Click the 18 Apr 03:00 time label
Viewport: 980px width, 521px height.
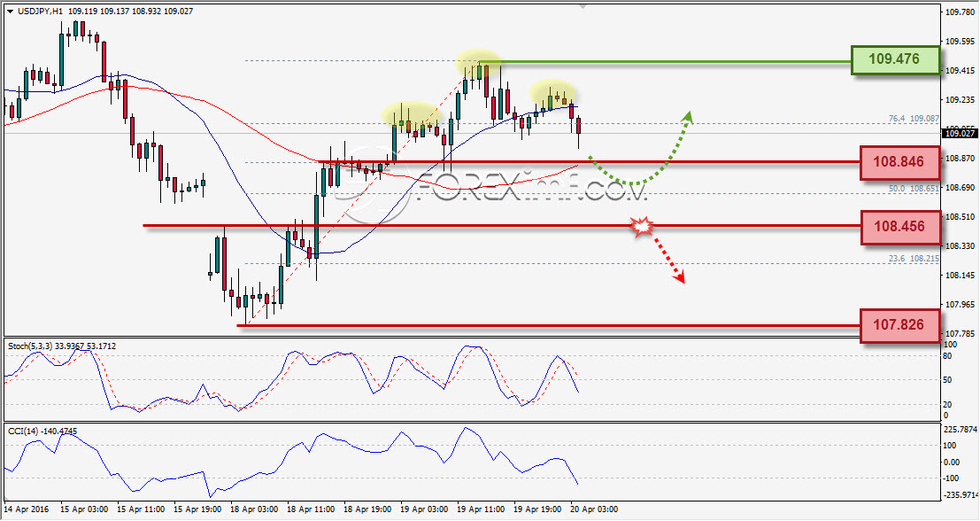[x=254, y=509]
